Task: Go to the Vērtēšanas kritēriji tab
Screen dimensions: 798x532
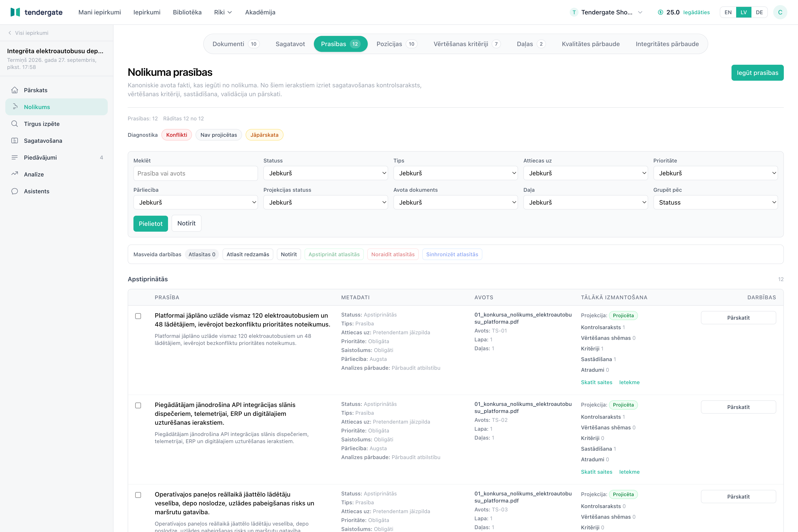Action: [x=467, y=44]
